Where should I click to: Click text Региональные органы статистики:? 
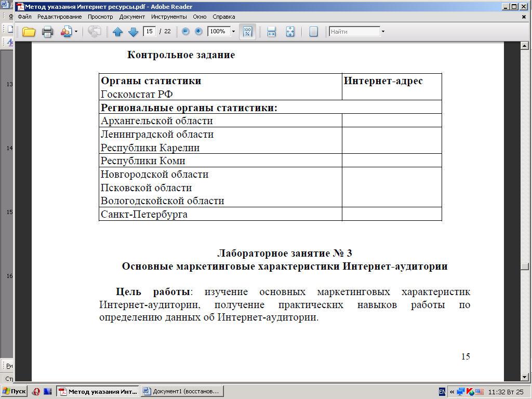pyautogui.click(x=189, y=108)
